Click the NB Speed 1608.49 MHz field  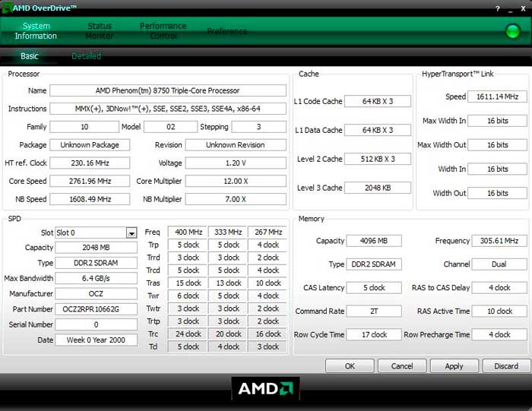tap(90, 199)
